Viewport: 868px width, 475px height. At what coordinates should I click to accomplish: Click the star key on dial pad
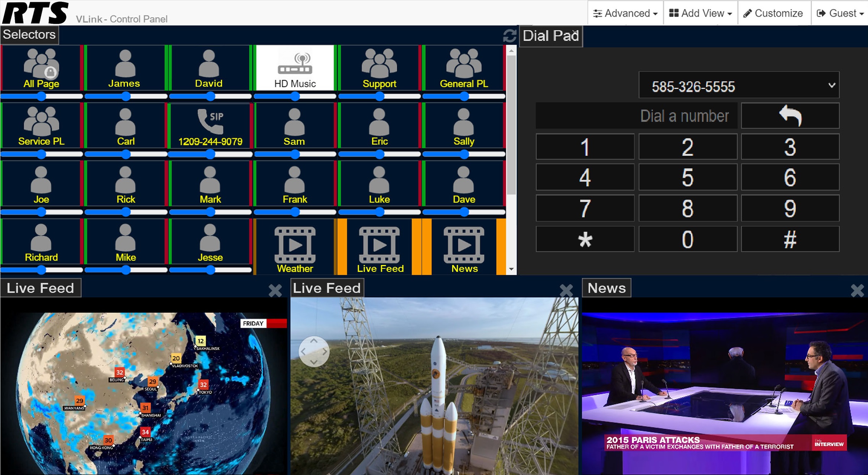(585, 239)
